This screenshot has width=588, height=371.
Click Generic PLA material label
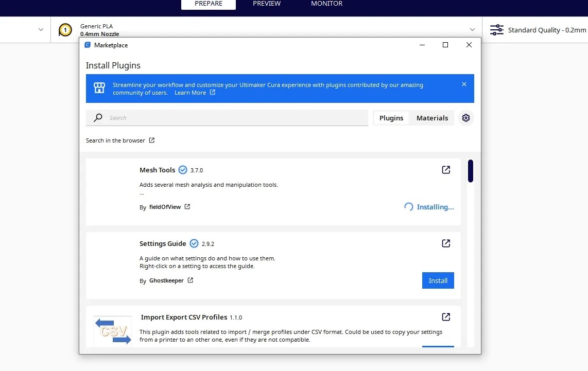click(96, 26)
